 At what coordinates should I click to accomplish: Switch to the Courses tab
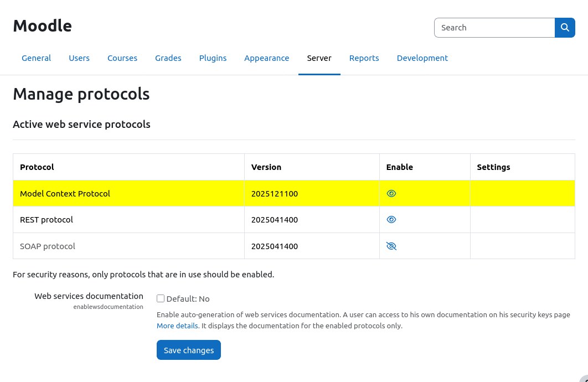[122, 58]
